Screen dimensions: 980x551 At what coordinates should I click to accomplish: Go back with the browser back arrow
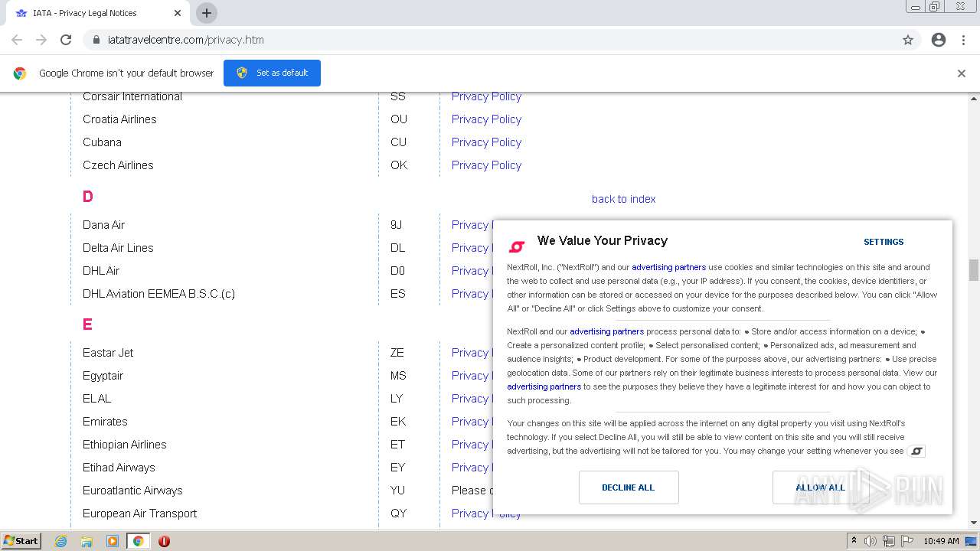17,40
